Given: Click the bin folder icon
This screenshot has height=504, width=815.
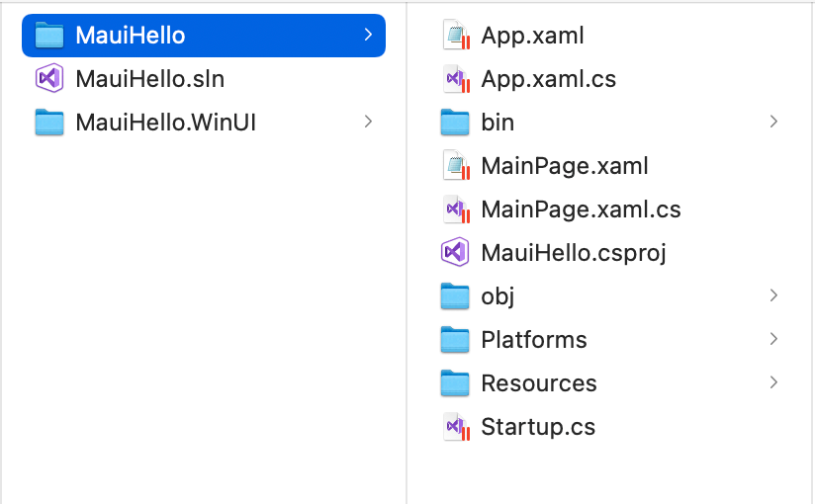Looking at the screenshot, I should [455, 123].
